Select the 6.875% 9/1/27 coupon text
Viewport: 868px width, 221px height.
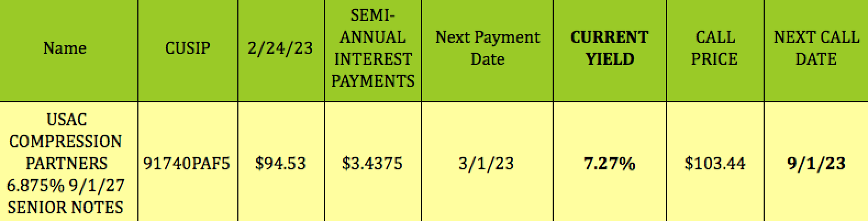[x=65, y=185]
